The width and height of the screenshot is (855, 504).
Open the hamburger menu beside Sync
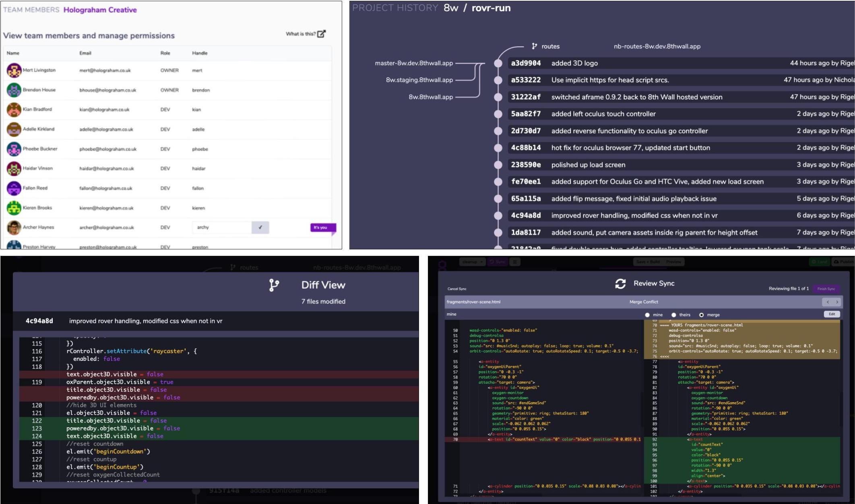point(514,262)
